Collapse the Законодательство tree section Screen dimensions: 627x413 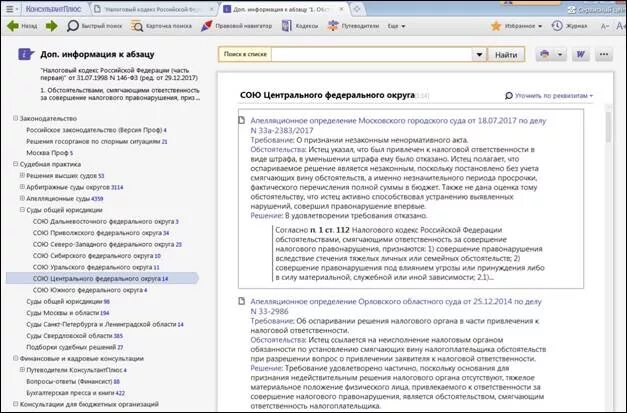16,118
